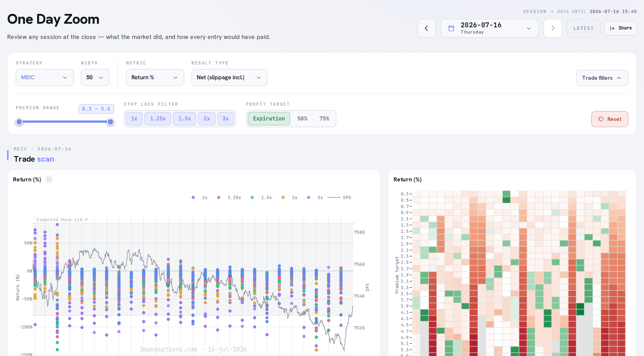Toggle the 1x series in chart legend

(199, 198)
